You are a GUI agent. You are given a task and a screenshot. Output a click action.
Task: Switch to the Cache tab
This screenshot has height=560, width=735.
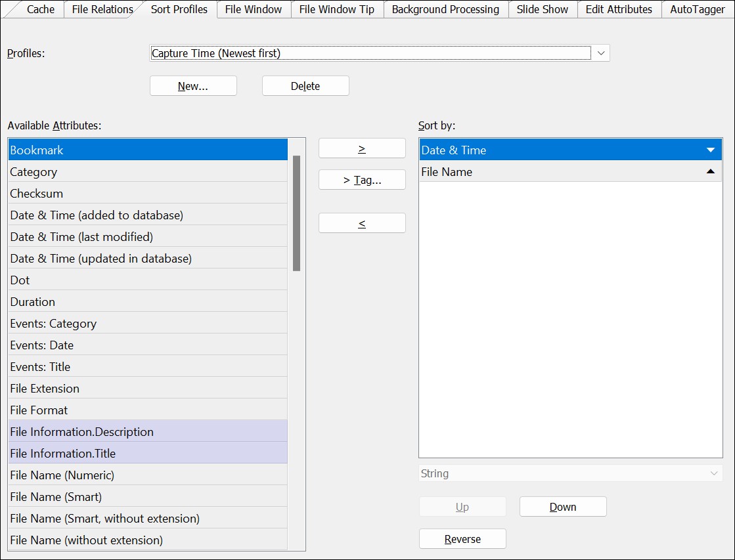click(x=40, y=9)
